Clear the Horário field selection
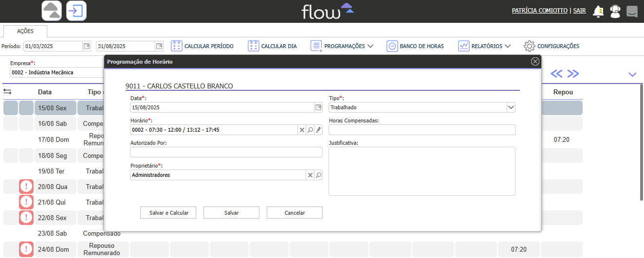 tap(302, 130)
